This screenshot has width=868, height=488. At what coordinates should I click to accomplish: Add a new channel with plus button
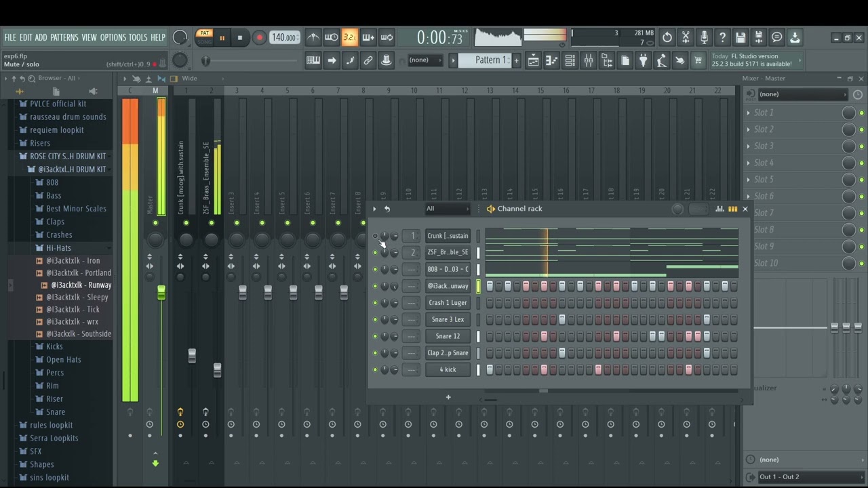coord(448,397)
